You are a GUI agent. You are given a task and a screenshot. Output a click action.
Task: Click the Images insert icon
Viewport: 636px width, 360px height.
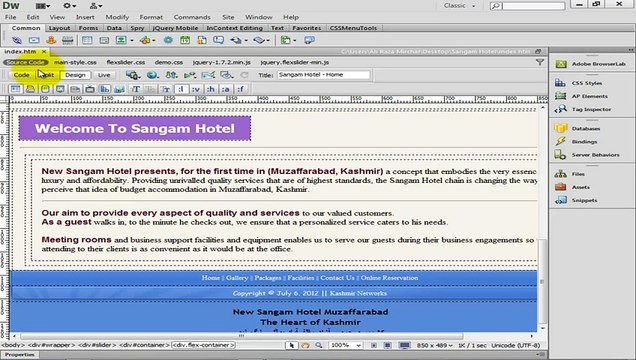121,40
